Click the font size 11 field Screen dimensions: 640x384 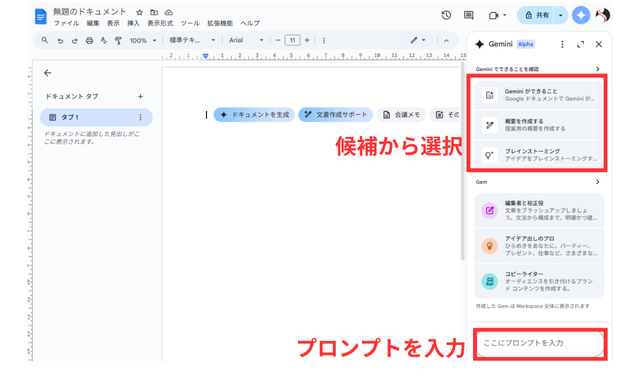(x=292, y=40)
